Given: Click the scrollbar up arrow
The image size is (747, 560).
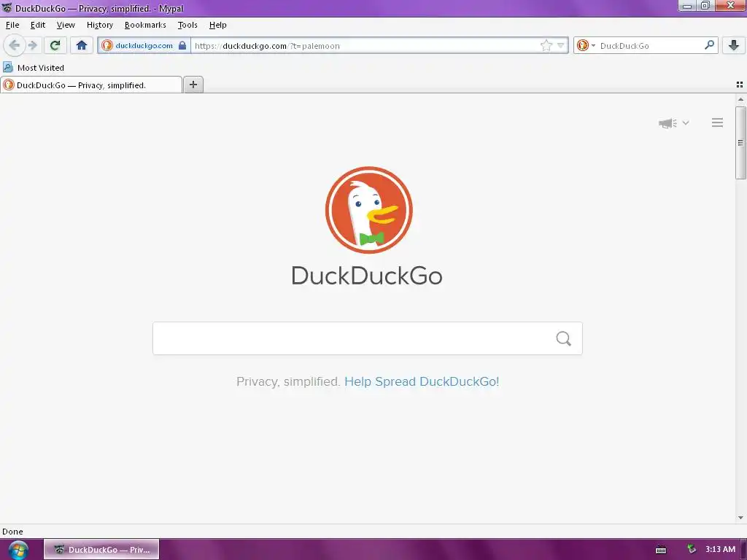Looking at the screenshot, I should (740, 99).
